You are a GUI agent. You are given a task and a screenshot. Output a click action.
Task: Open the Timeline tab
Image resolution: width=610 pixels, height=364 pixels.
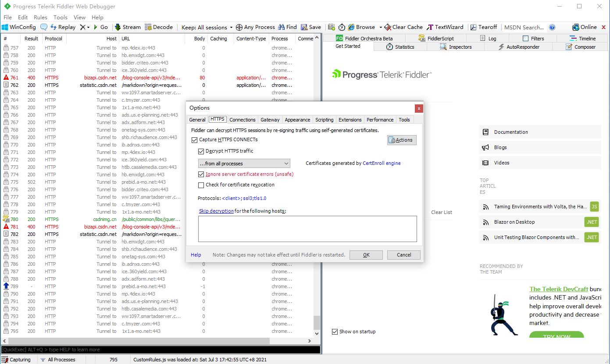583,39
